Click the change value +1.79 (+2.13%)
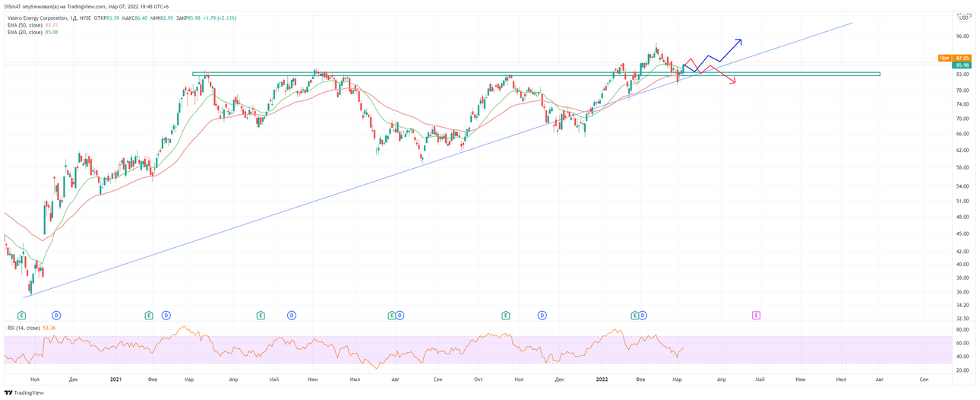 tap(220, 17)
